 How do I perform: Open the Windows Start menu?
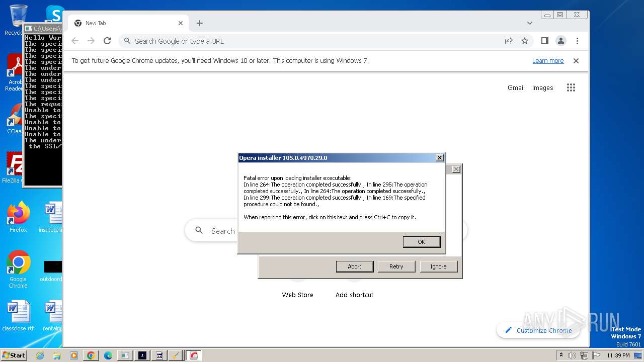(14, 355)
